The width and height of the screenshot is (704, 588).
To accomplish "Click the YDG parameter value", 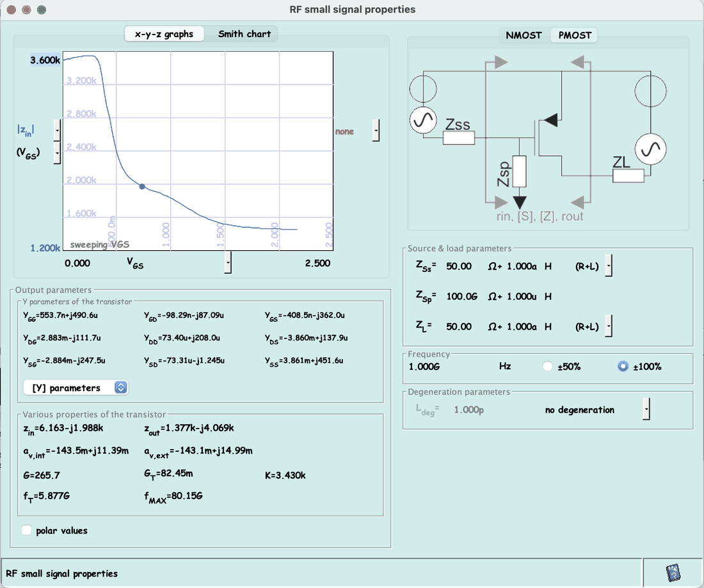I will point(62,338).
